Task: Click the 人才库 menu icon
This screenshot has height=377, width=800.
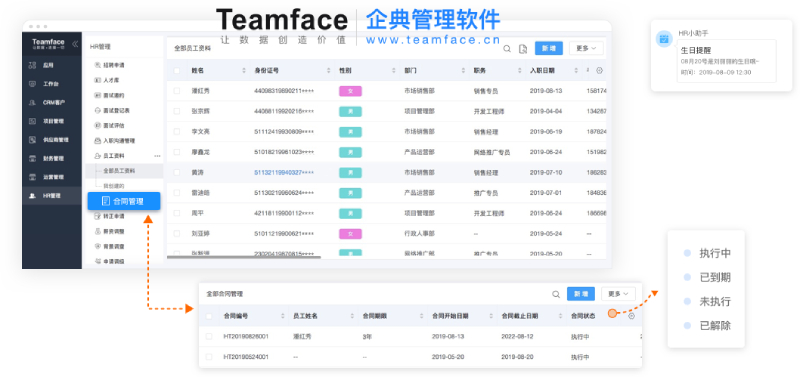Action: 98,81
